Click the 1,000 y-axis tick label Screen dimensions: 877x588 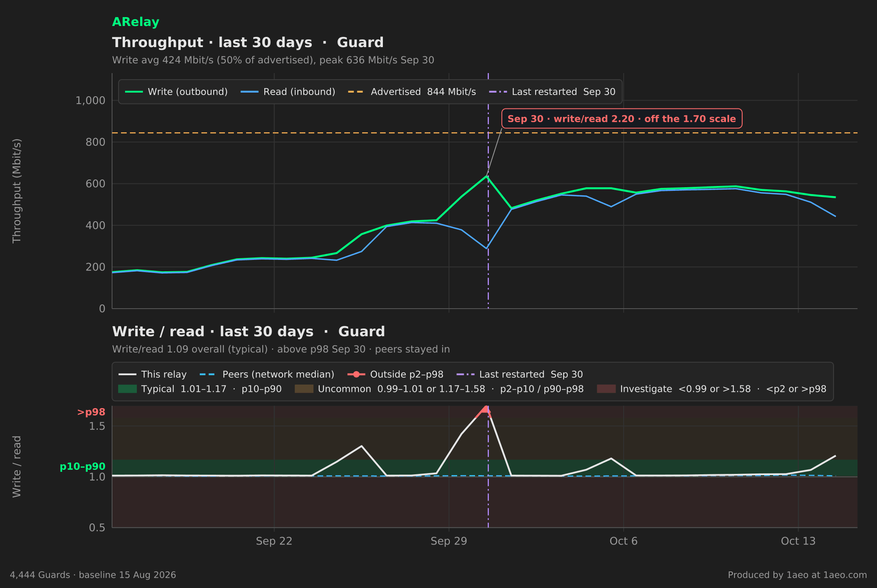pyautogui.click(x=90, y=101)
